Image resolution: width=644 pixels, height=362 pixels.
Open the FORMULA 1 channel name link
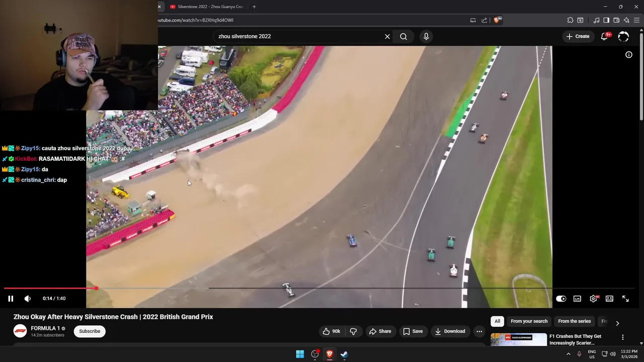[x=45, y=328]
